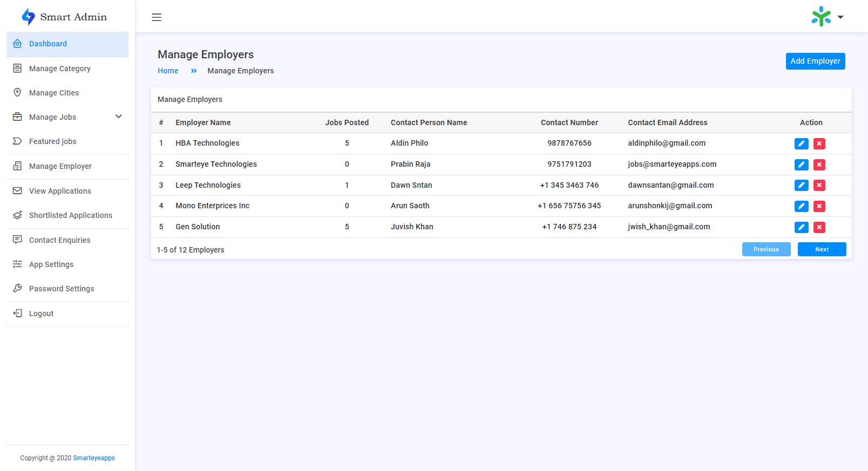
Task: Log out via the sidebar Logout item
Action: (41, 313)
